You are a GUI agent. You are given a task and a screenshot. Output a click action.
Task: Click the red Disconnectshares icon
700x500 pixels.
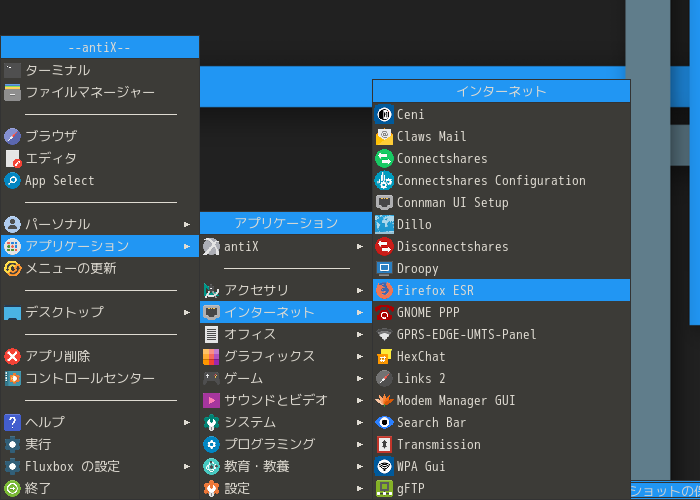tap(384, 246)
